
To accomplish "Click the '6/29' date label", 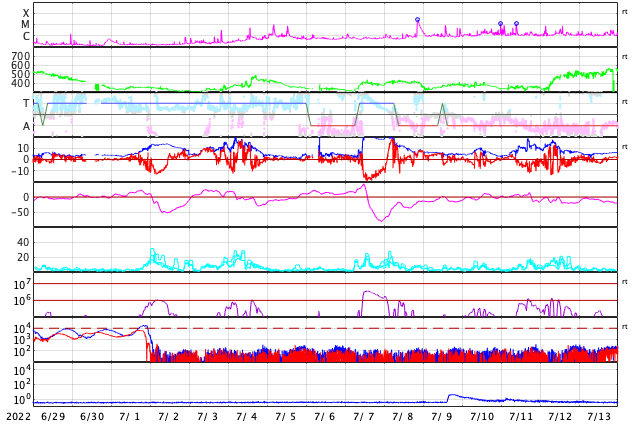I will pyautogui.click(x=53, y=416).
